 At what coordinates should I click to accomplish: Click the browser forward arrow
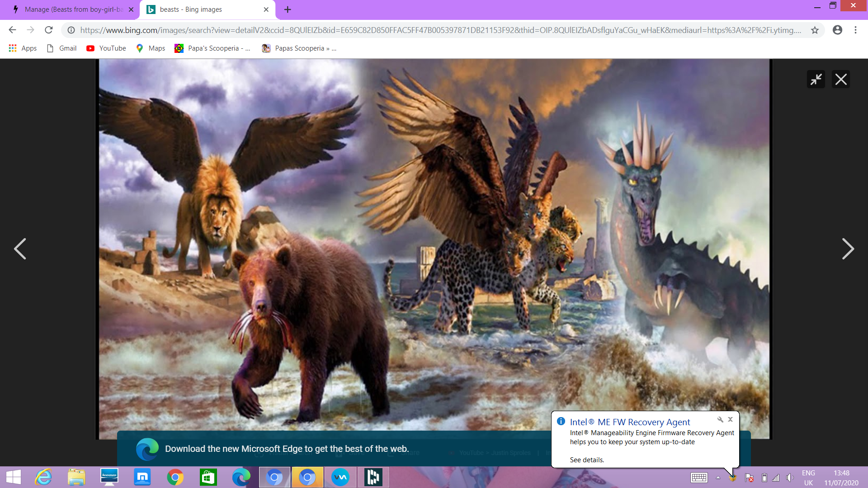tap(30, 30)
